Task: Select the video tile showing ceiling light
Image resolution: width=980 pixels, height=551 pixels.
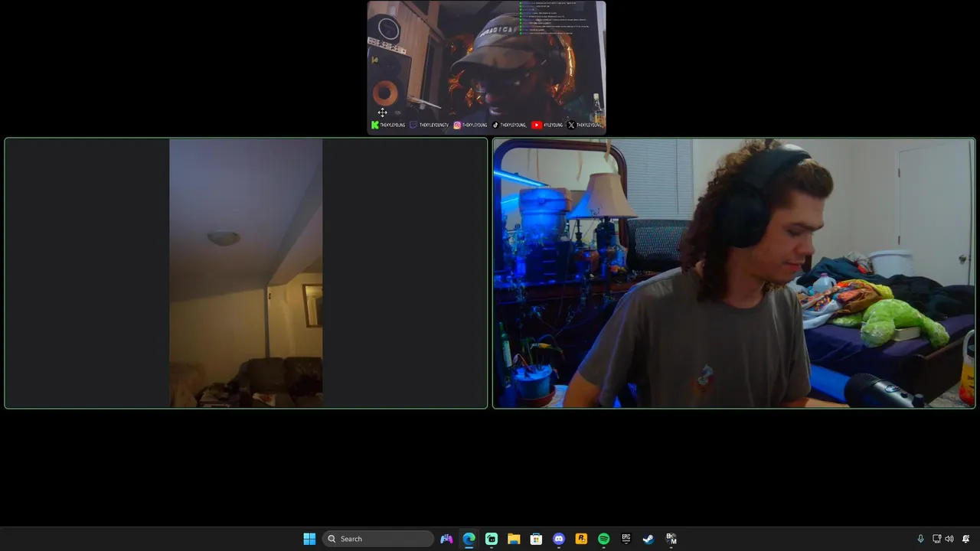Action: [246, 273]
